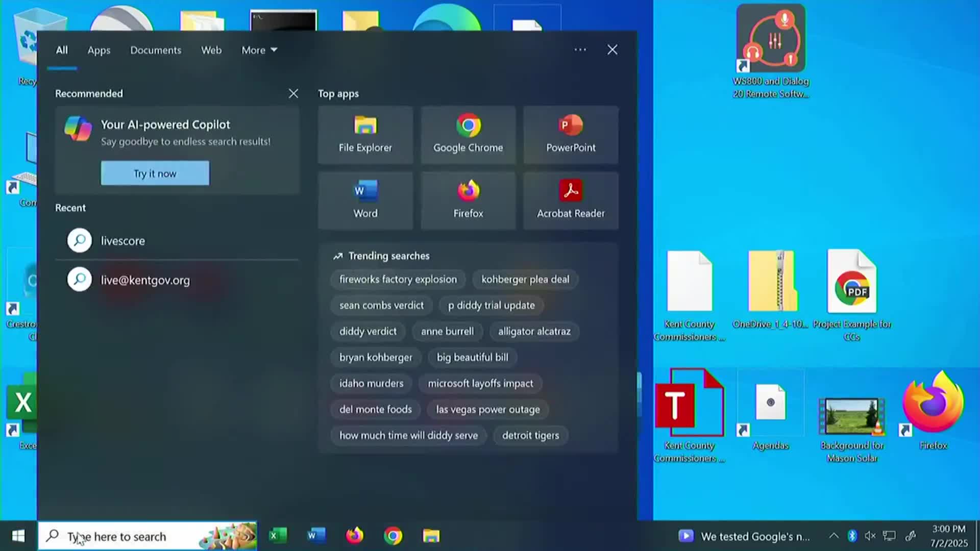Viewport: 980px width, 551px height.
Task: Open File Explorer from Top apps
Action: pyautogui.click(x=365, y=135)
